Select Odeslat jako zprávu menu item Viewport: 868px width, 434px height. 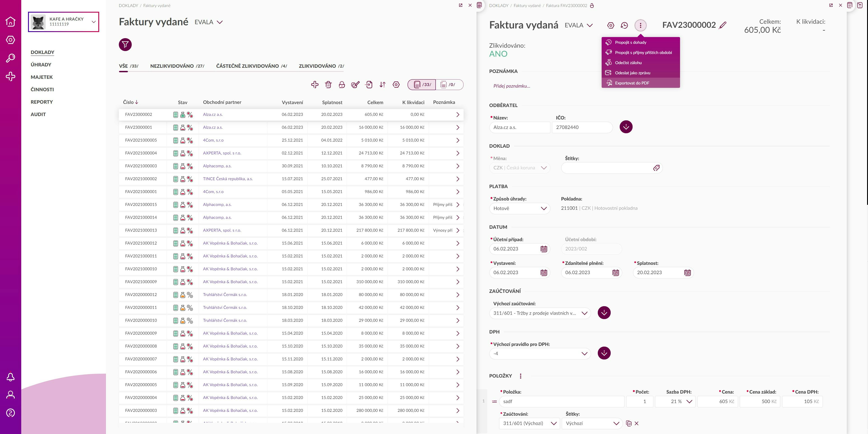[x=640, y=73]
